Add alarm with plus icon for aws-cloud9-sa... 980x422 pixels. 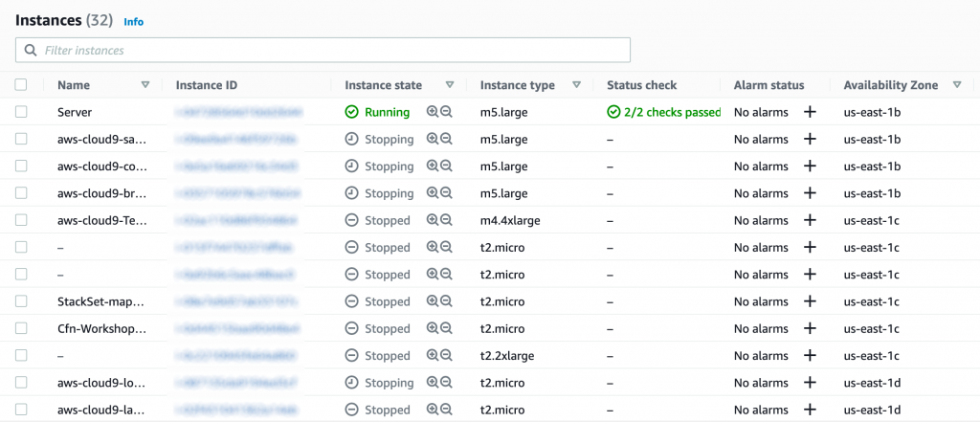[x=810, y=139]
